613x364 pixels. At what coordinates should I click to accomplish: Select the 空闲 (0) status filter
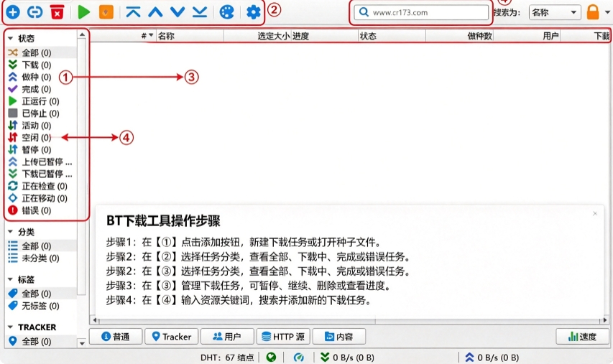pyautogui.click(x=41, y=137)
